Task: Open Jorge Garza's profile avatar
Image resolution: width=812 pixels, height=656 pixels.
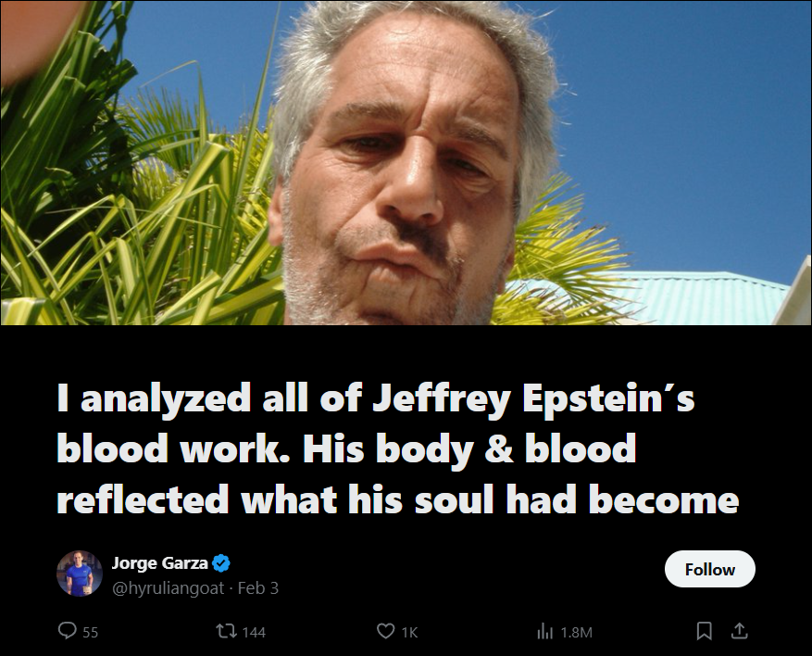Action: pyautogui.click(x=80, y=574)
